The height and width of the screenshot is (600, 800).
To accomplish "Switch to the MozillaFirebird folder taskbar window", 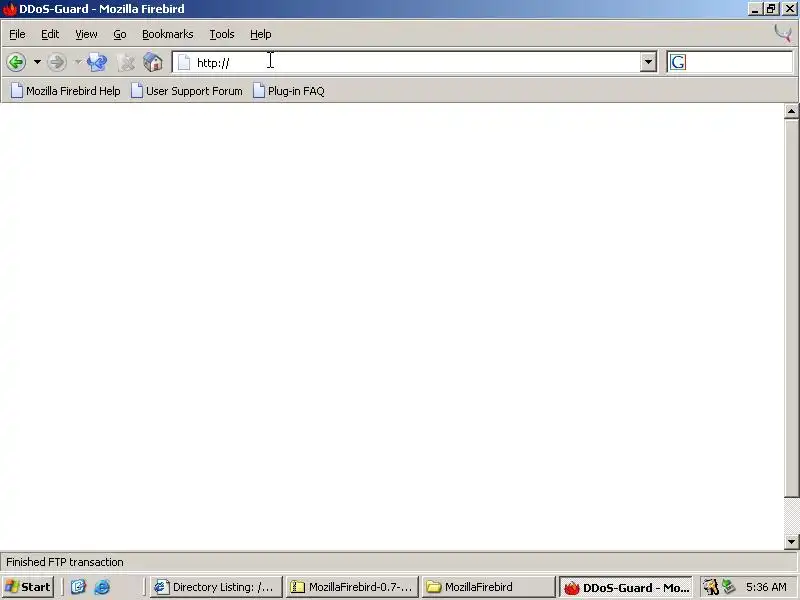I will [488, 587].
